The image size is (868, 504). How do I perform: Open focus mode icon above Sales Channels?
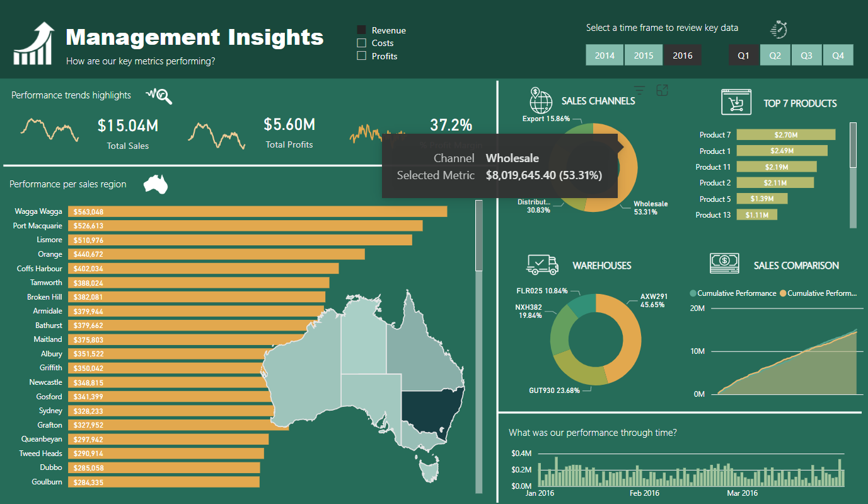coord(662,90)
